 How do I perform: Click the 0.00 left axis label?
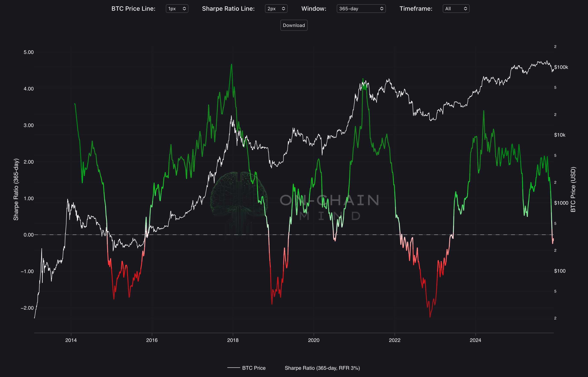28,235
